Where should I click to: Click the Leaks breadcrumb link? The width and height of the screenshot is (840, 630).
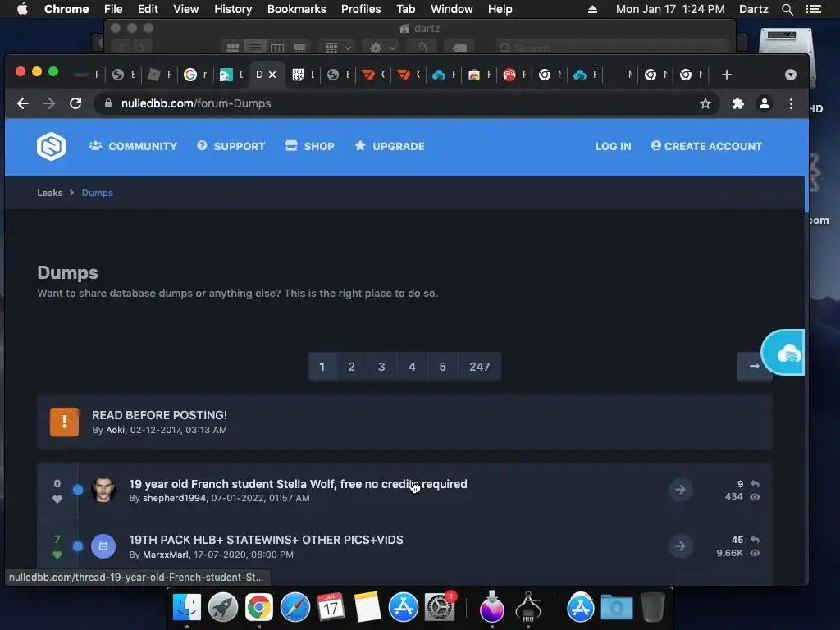50,193
